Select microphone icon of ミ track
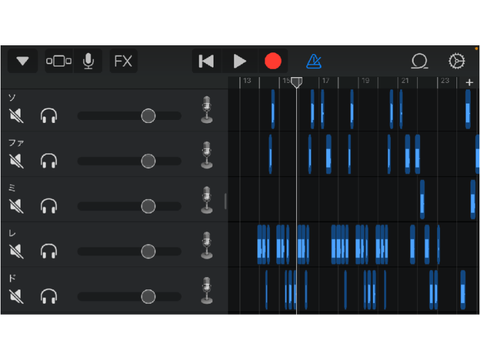The image size is (480, 360). 207,200
